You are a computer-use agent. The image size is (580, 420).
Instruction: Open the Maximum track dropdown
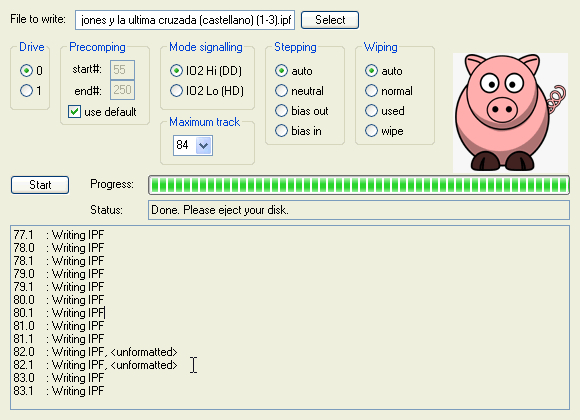pyautogui.click(x=203, y=145)
